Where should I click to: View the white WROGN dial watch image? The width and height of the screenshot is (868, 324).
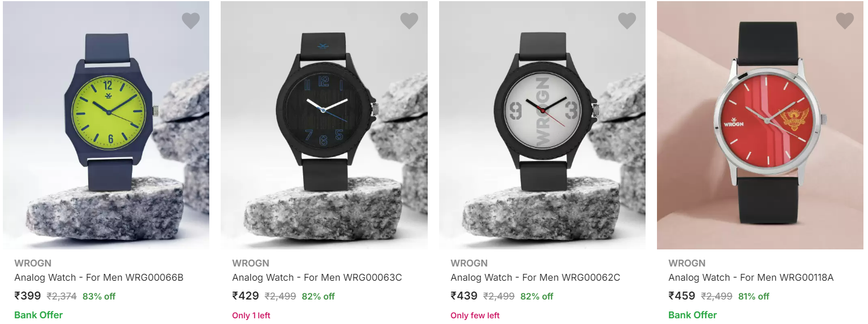(542, 125)
